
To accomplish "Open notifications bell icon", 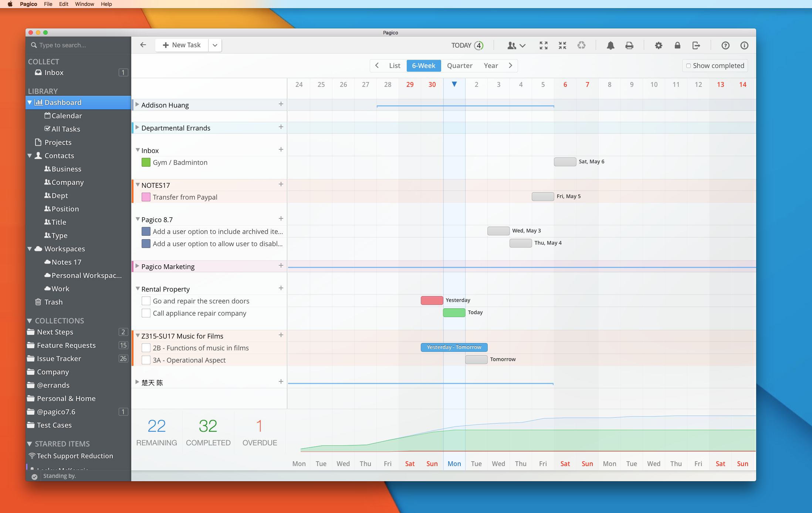I will coord(610,45).
